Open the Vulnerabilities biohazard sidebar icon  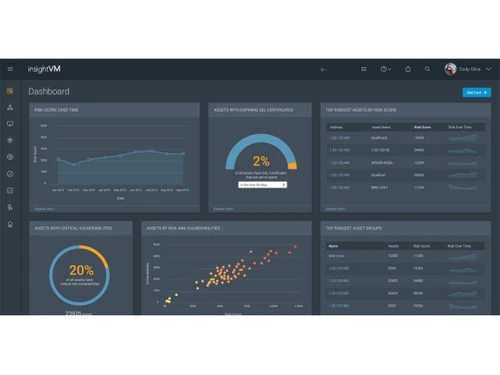pyautogui.click(x=10, y=140)
